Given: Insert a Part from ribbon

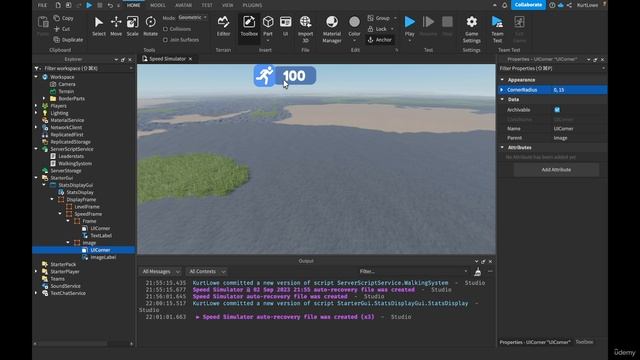Looking at the screenshot, I should (268, 27).
